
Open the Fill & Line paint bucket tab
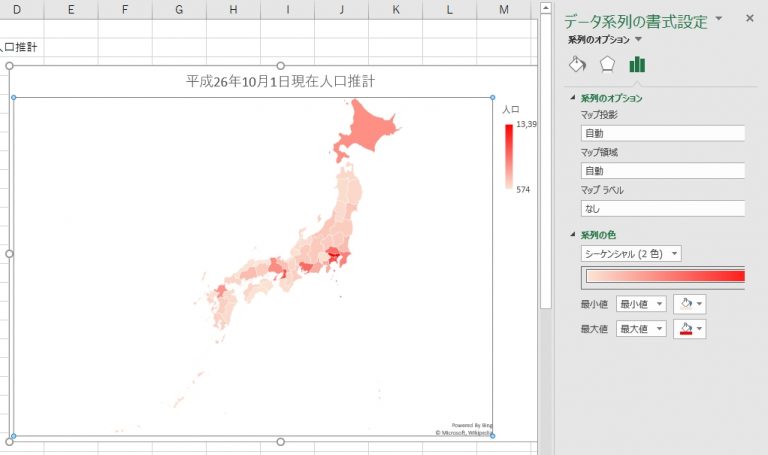577,64
